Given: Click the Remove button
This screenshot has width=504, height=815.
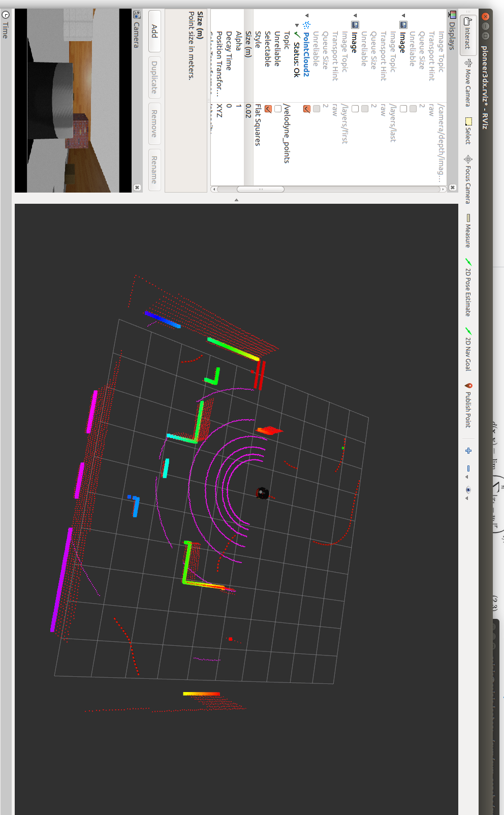Looking at the screenshot, I should (154, 123).
